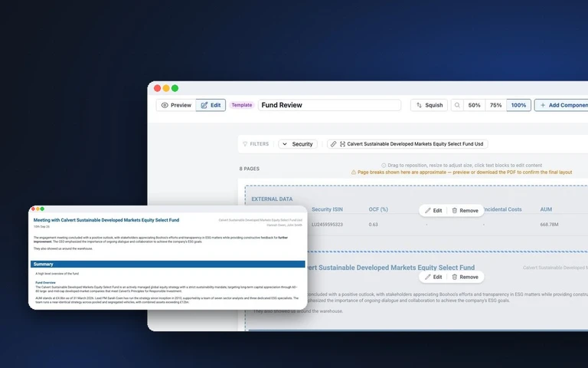The height and width of the screenshot is (368, 588).
Task: Click the drag to reposition hint text
Action: pyautogui.click(x=462, y=166)
